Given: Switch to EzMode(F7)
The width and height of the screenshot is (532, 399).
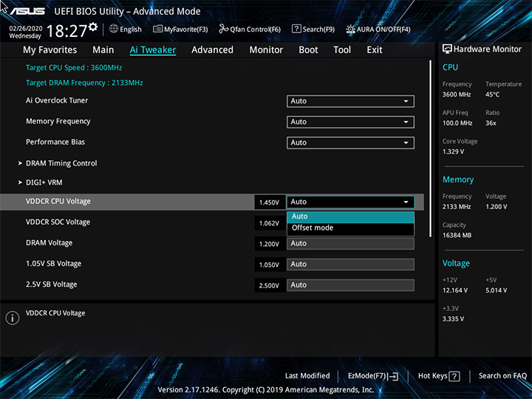Looking at the screenshot, I should point(373,376).
